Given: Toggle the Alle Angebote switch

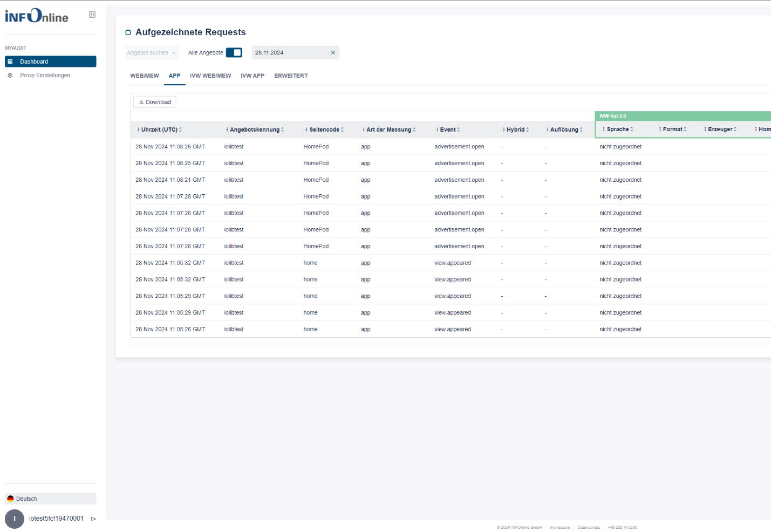Looking at the screenshot, I should pyautogui.click(x=234, y=53).
